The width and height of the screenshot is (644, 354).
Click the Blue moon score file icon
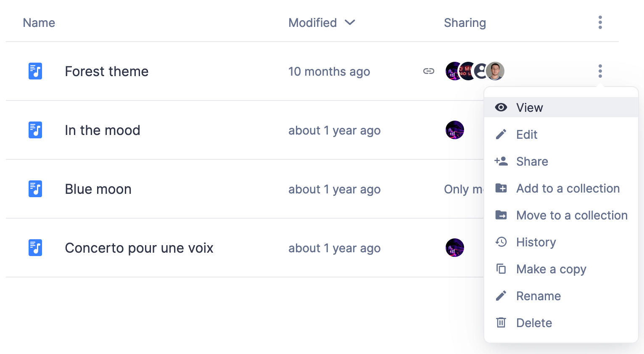(x=35, y=189)
